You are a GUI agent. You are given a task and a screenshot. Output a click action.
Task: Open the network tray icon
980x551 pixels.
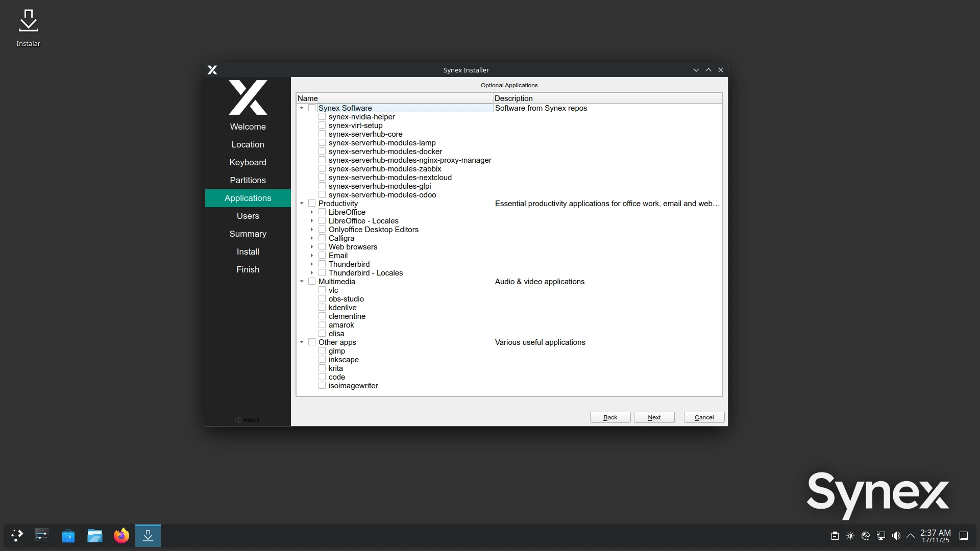pyautogui.click(x=881, y=536)
